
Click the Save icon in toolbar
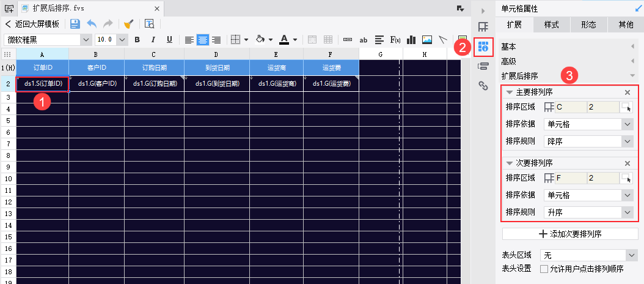coord(75,24)
